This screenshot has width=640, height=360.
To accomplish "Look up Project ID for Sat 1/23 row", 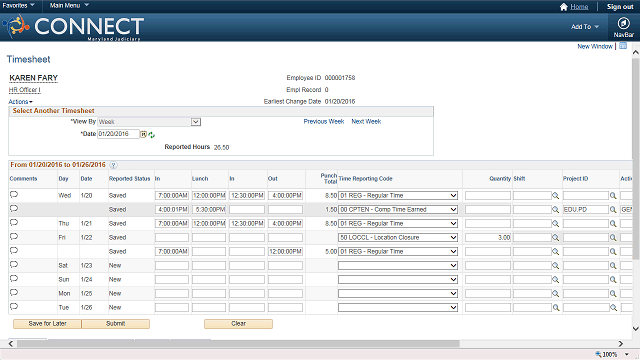I will (x=613, y=266).
